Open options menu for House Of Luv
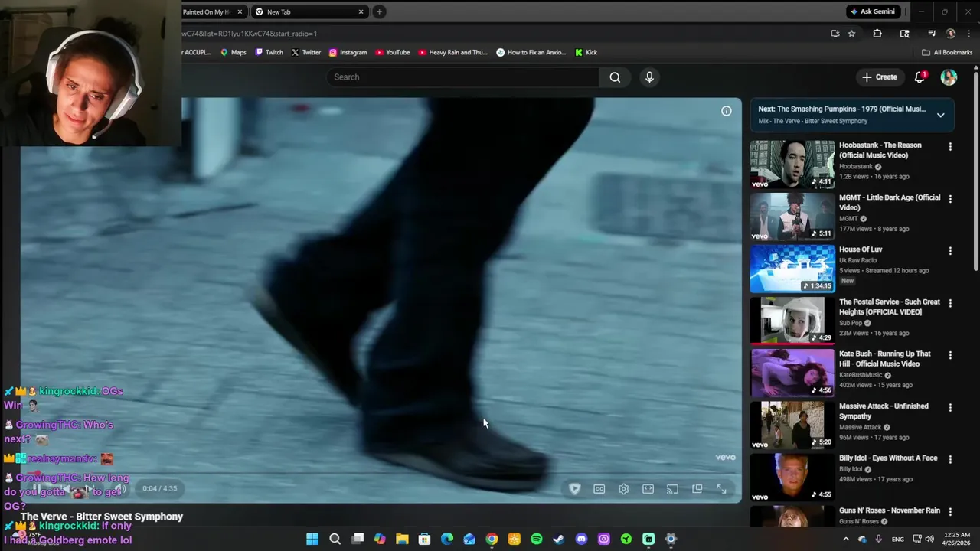The height and width of the screenshot is (551, 980). tap(950, 251)
